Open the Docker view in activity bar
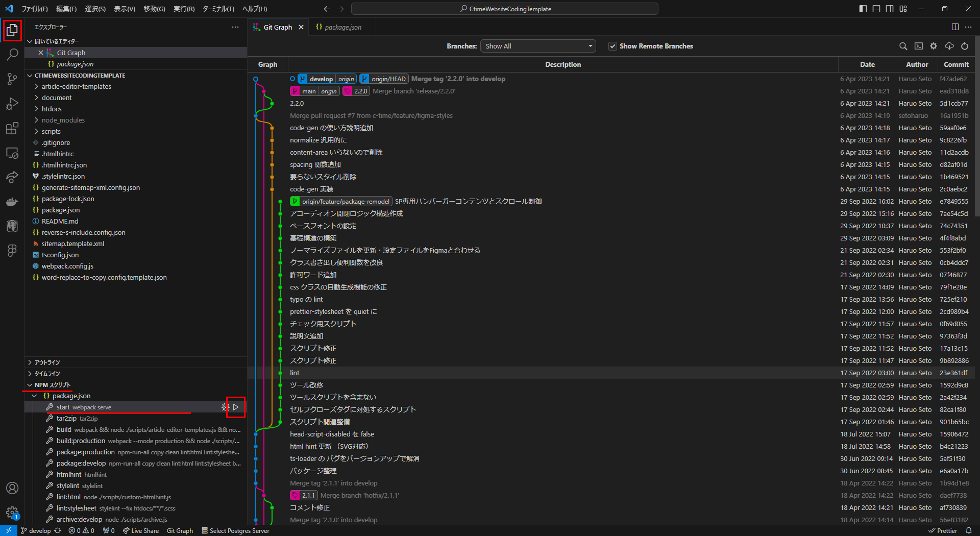The width and height of the screenshot is (980, 536). click(x=12, y=202)
